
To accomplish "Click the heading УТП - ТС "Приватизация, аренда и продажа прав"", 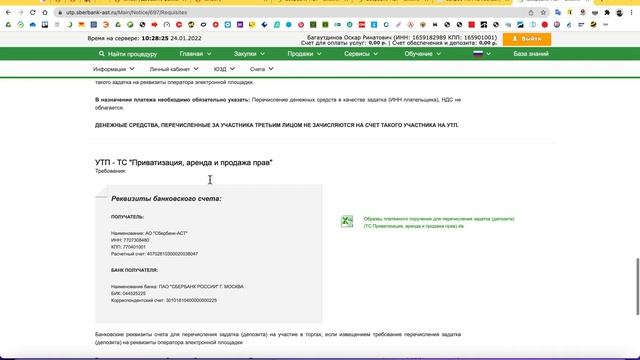I will click(184, 162).
